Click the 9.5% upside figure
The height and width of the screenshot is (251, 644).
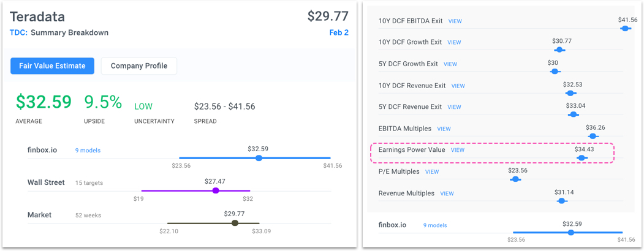[103, 102]
